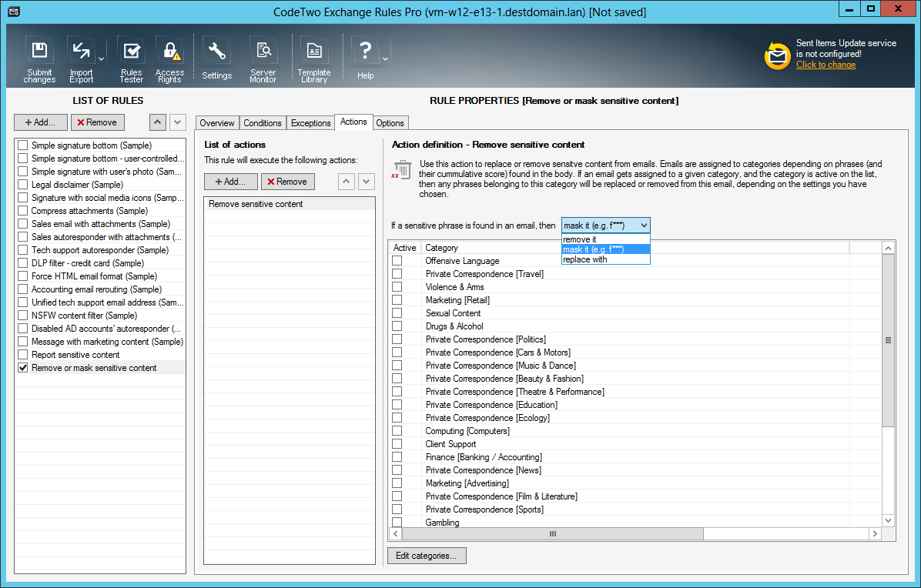This screenshot has height=588, width=921.
Task: Activate the Offensive Language category checkbox
Action: coord(397,261)
